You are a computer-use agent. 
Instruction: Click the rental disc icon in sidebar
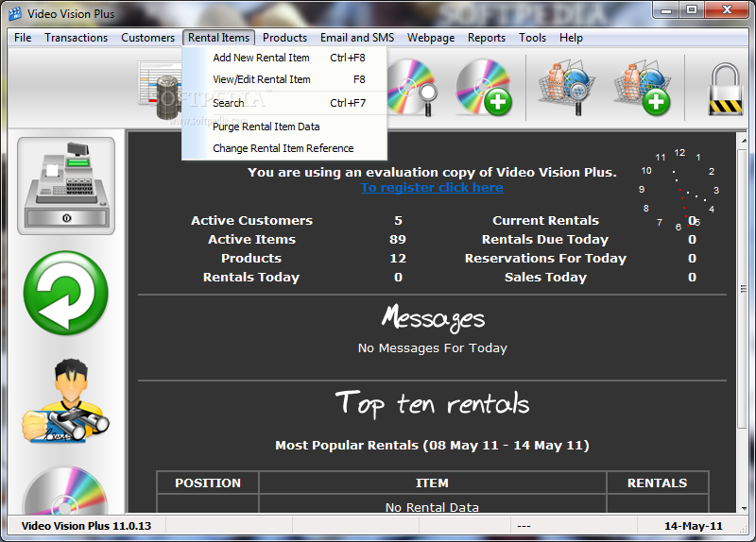click(65, 489)
